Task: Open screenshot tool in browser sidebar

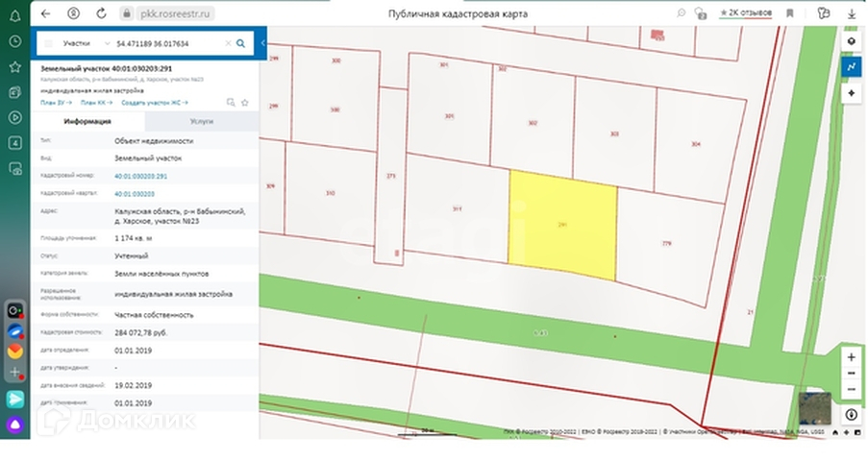Action: [15, 168]
